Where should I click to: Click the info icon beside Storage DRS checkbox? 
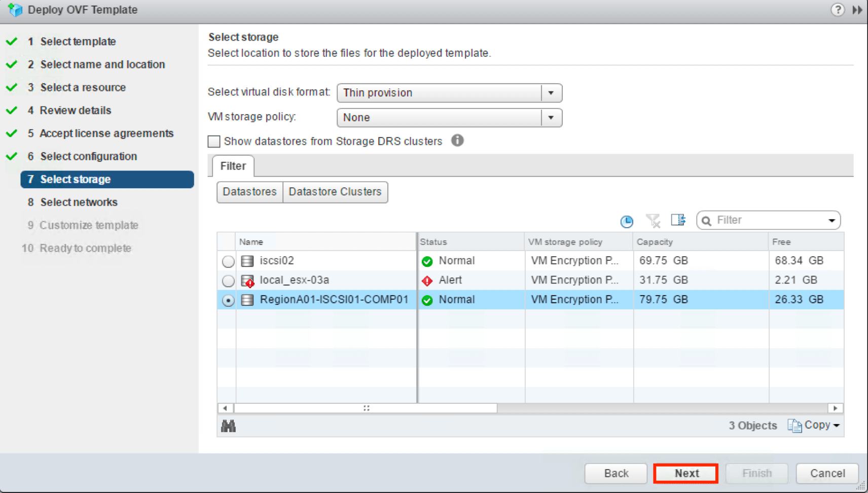pyautogui.click(x=457, y=140)
